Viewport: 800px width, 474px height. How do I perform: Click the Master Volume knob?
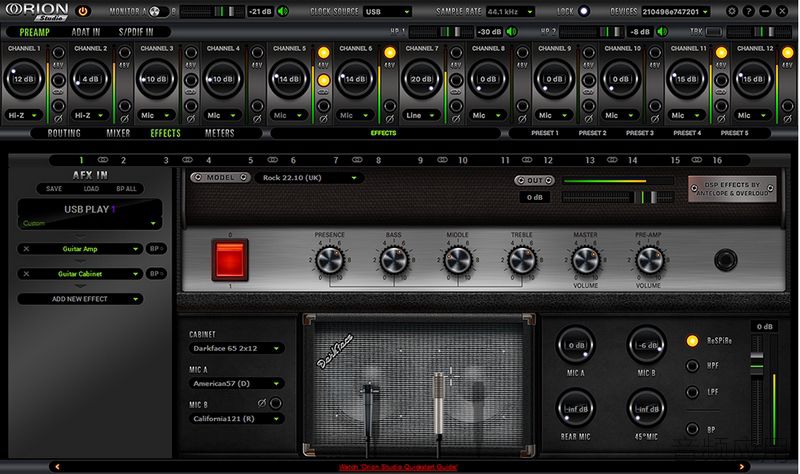(x=586, y=260)
